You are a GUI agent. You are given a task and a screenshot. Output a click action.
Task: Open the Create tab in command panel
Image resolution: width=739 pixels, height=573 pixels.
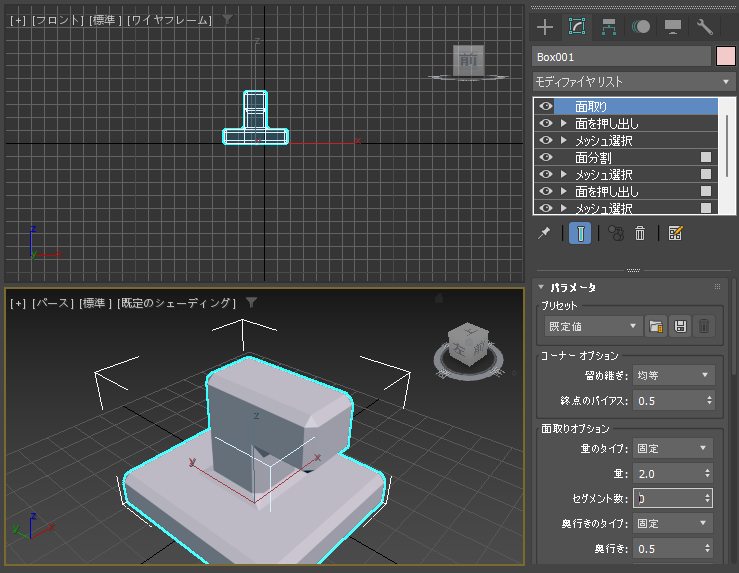coord(545,27)
